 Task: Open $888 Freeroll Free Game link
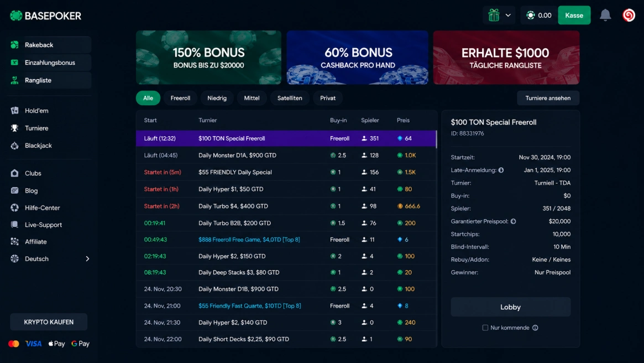pos(249,240)
